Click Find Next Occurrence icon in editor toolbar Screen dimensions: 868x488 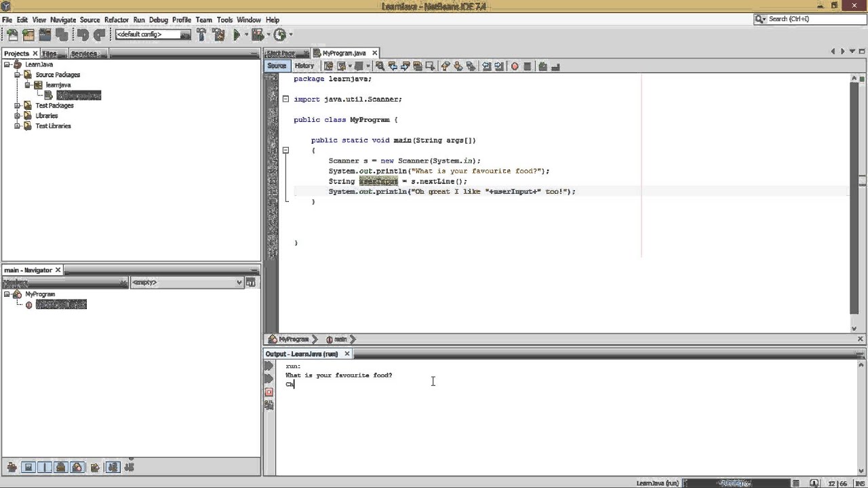(x=405, y=66)
